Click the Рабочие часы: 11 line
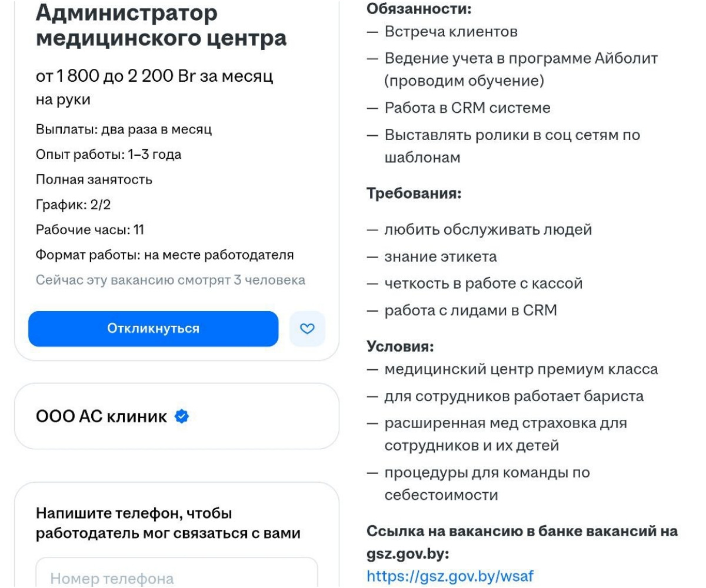 click(x=91, y=230)
